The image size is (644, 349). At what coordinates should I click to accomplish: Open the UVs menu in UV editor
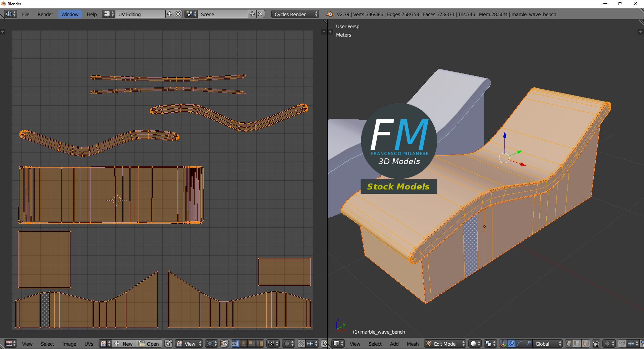click(x=89, y=344)
